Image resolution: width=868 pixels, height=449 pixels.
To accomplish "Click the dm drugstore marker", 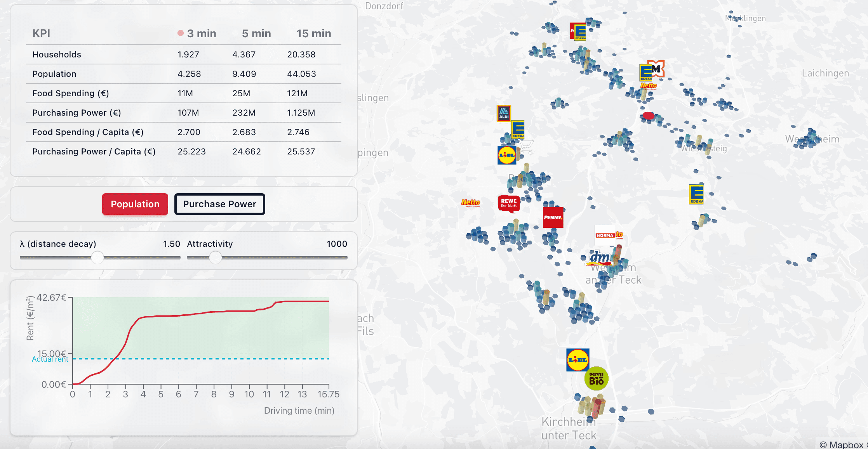I will tap(599, 258).
